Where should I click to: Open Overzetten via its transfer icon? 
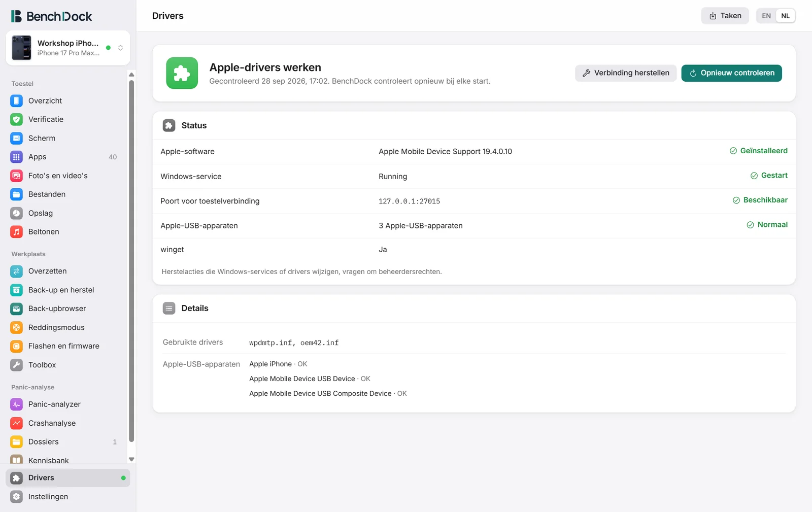coord(16,271)
